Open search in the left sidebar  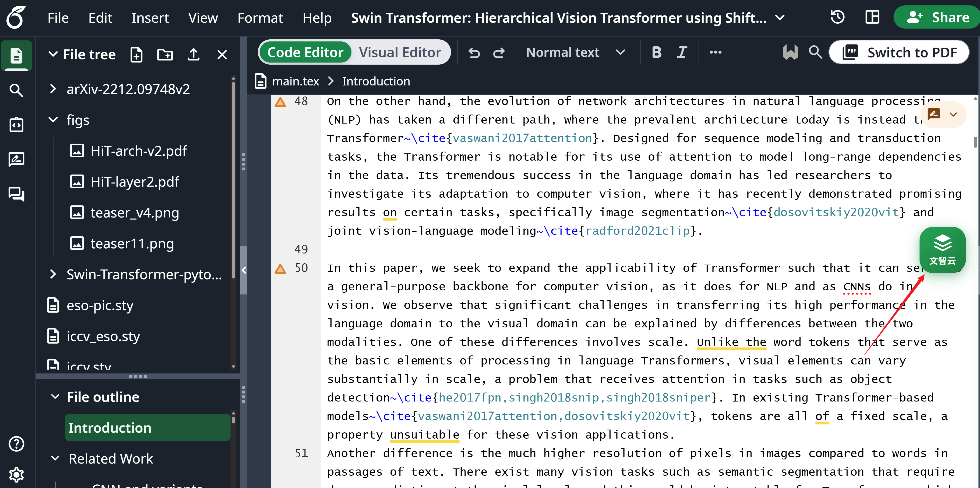pos(16,90)
